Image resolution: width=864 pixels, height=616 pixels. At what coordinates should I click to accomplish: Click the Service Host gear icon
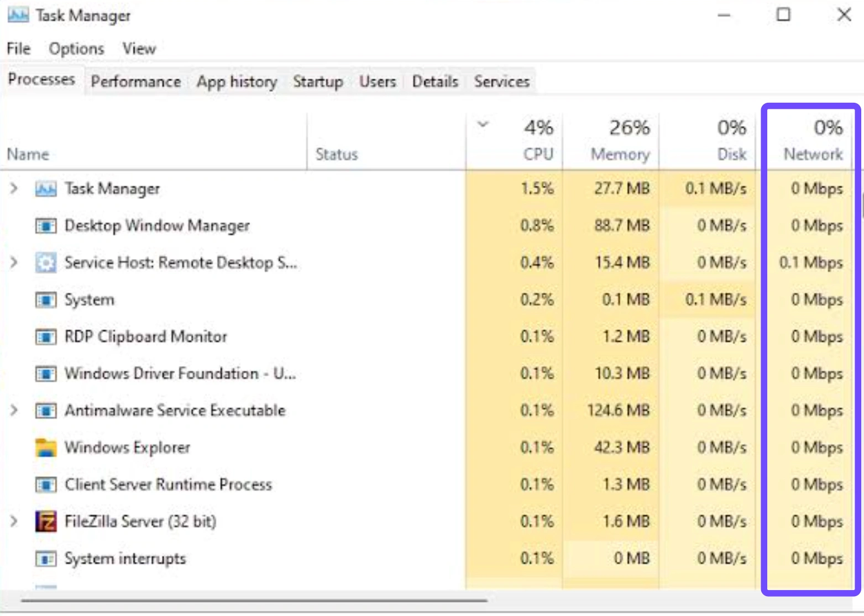point(45,263)
